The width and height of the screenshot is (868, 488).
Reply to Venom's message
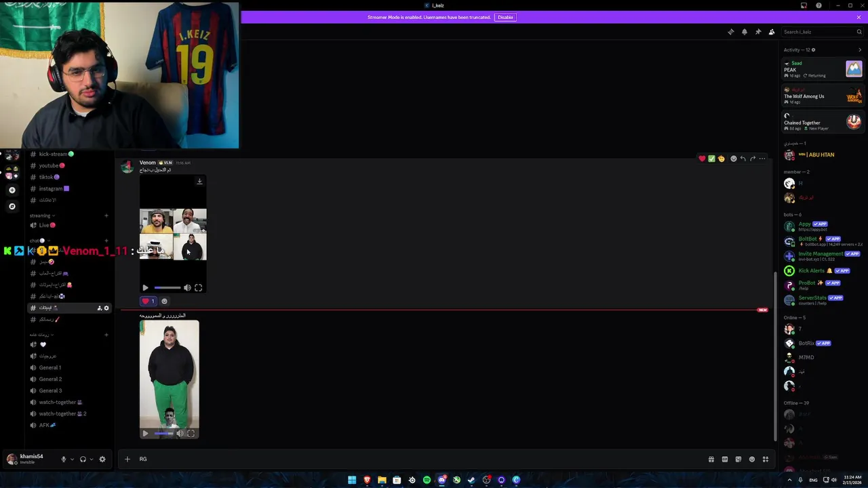(743, 159)
